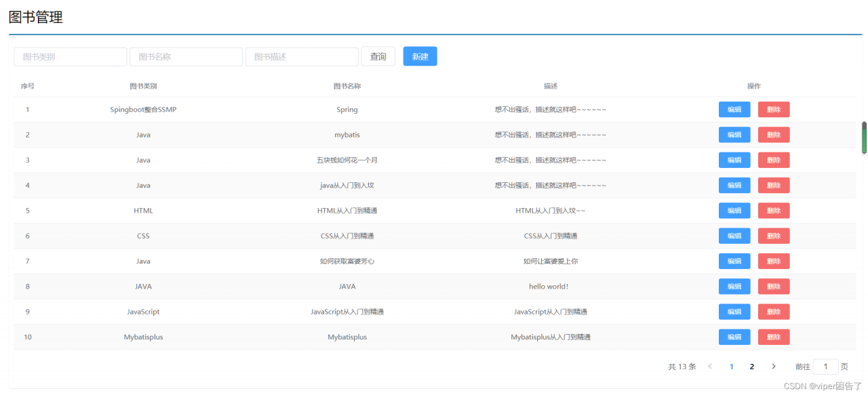Image resolution: width=868 pixels, height=395 pixels.
Task: Click the 如何让富婆爱上你 description cell
Action: coord(551,262)
